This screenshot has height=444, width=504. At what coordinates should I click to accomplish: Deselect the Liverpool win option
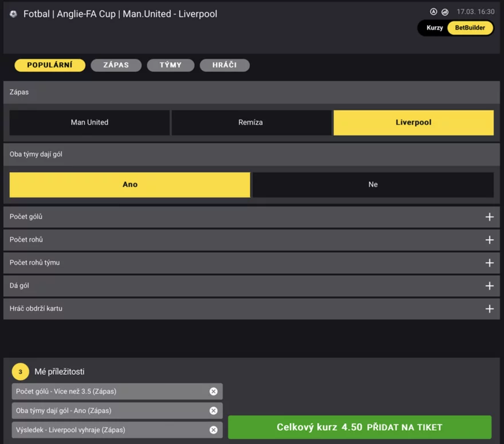click(414, 122)
